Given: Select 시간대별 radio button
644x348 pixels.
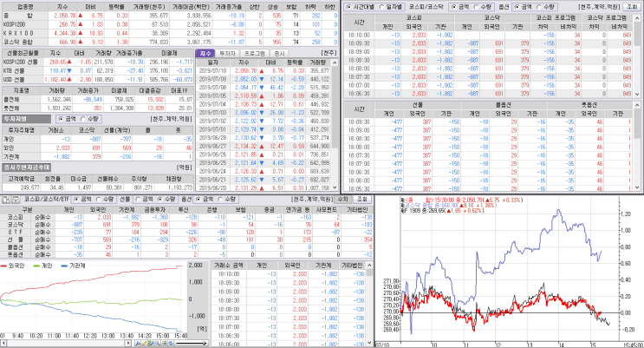Looking at the screenshot, I should pos(348,7).
